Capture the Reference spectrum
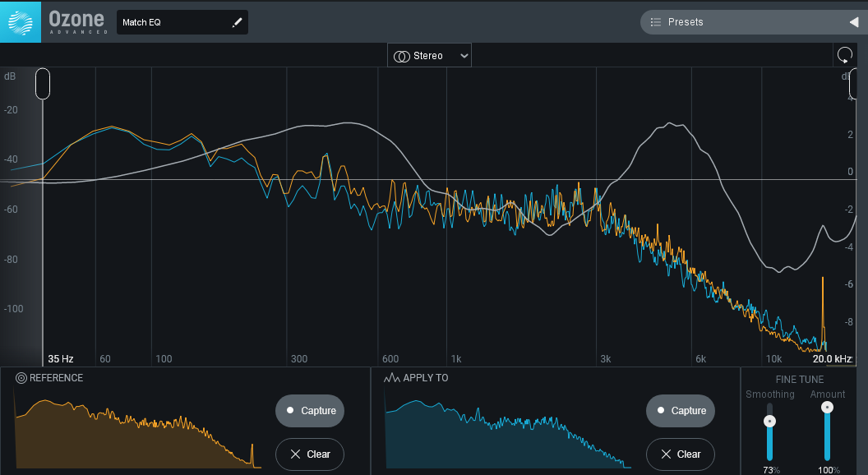 click(309, 411)
